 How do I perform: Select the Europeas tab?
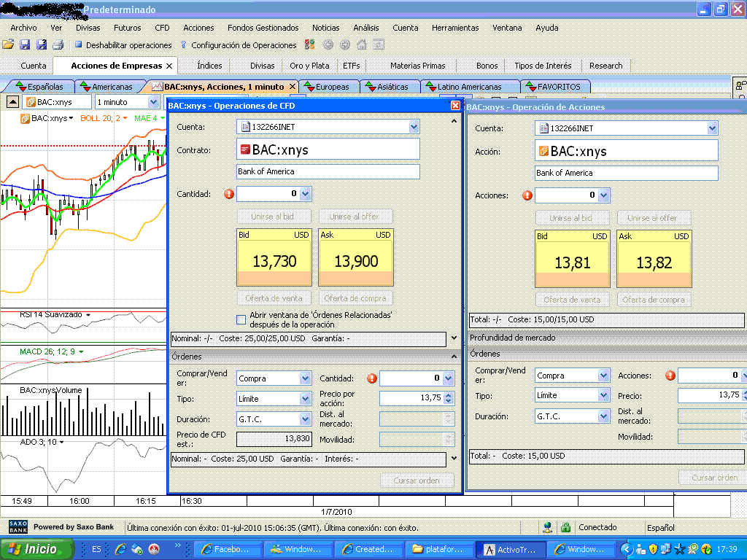click(x=332, y=87)
